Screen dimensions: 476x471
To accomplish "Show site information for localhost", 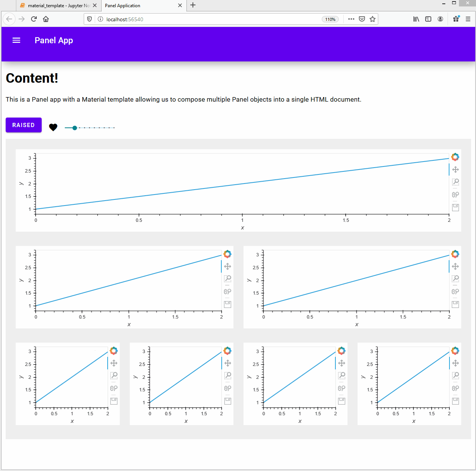I will click(x=100, y=19).
